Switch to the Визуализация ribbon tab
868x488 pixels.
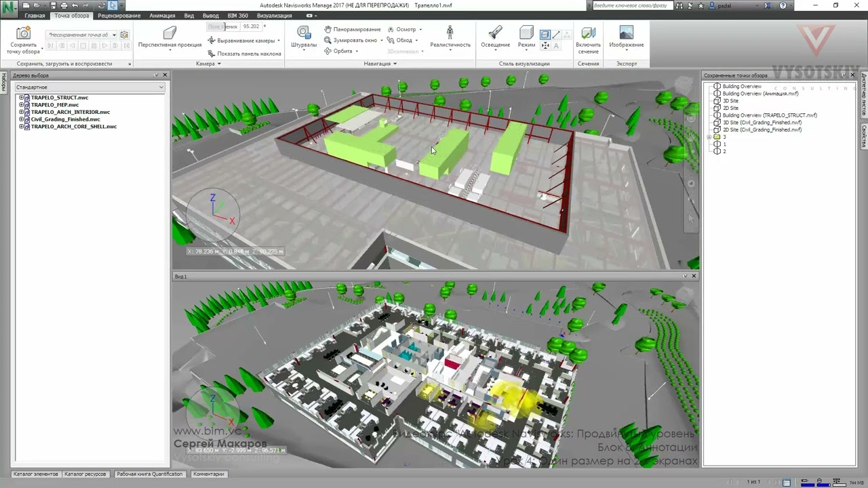(x=274, y=16)
